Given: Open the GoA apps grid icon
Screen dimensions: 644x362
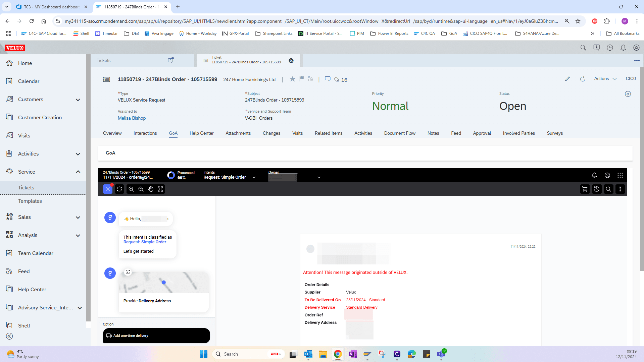Looking at the screenshot, I should (x=620, y=175).
